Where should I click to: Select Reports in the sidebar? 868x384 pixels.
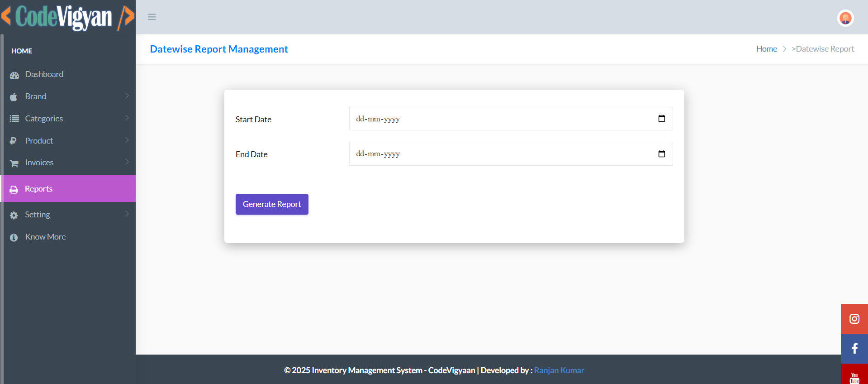(x=38, y=189)
